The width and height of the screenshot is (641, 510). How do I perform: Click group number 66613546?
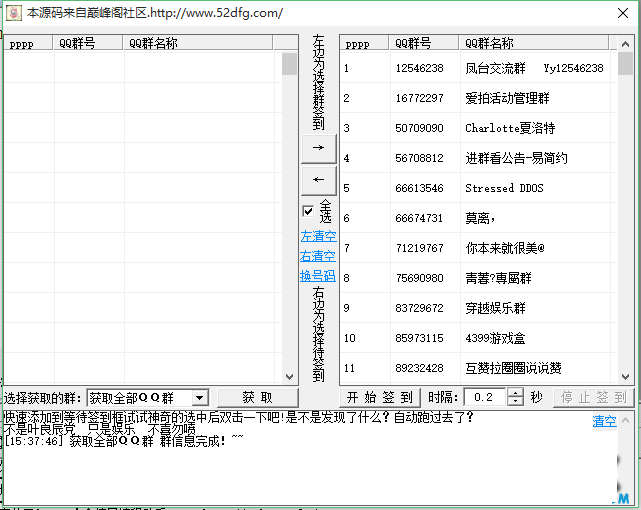point(419,188)
